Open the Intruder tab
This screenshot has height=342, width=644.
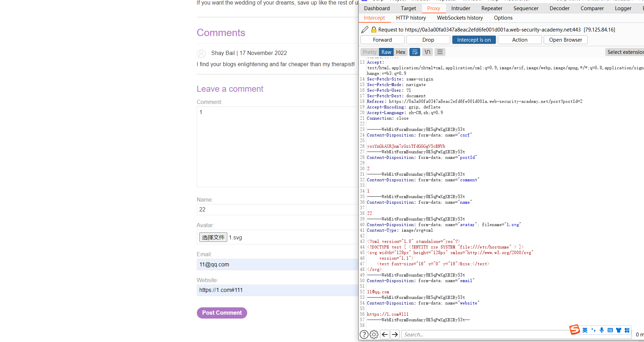pyautogui.click(x=461, y=8)
